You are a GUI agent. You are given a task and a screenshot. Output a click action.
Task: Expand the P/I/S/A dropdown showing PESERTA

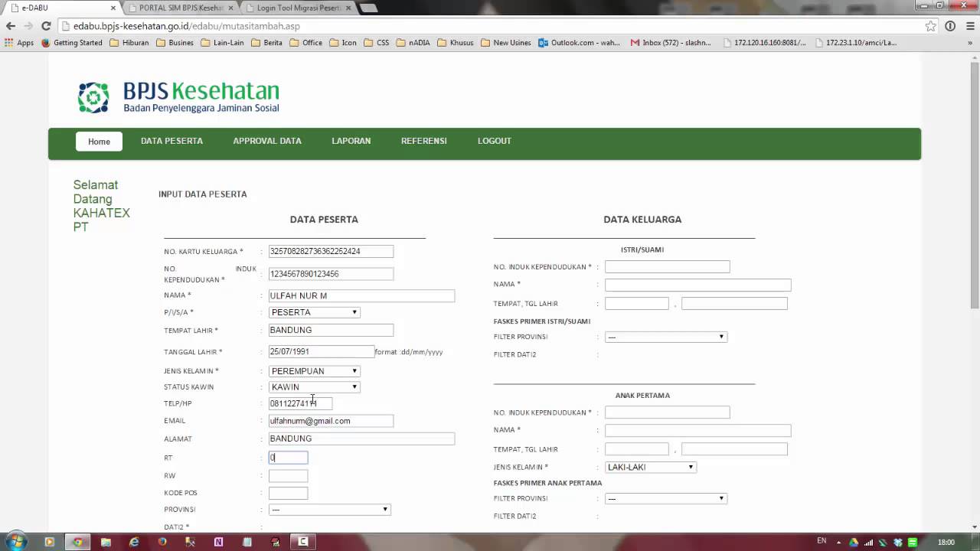coord(314,312)
